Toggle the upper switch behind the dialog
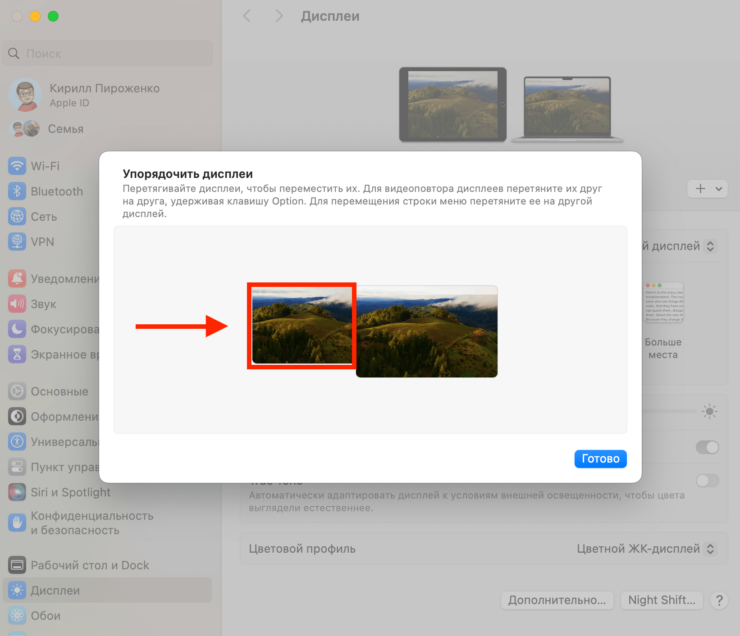 tap(707, 447)
